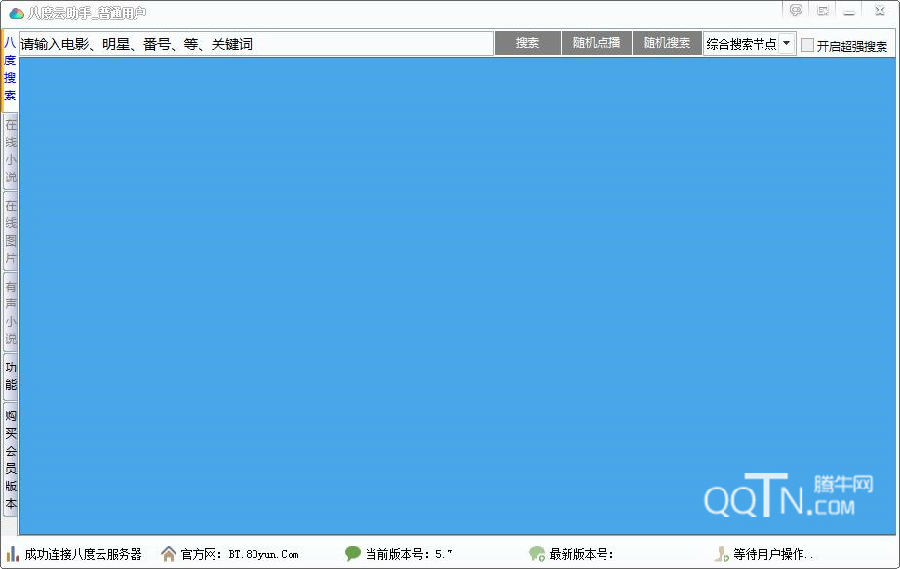900x569 pixels.
Task: Open the 购买会员版本 side tab
Action: pos(10,459)
